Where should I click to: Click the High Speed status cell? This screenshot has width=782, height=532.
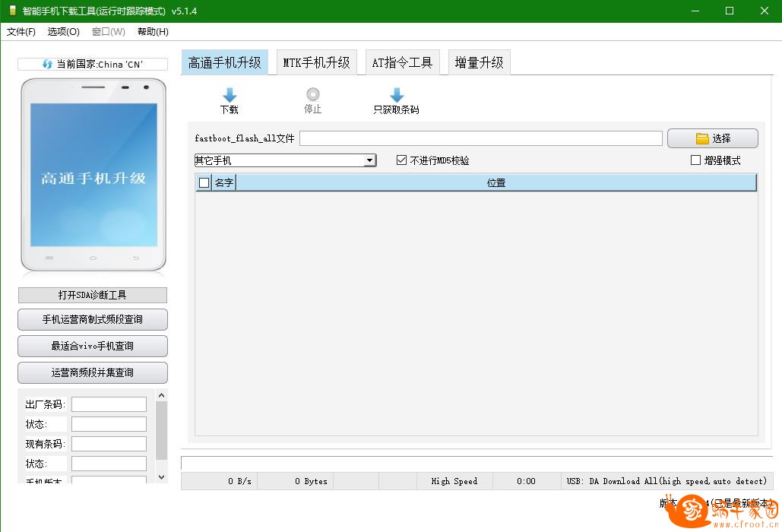tap(454, 481)
